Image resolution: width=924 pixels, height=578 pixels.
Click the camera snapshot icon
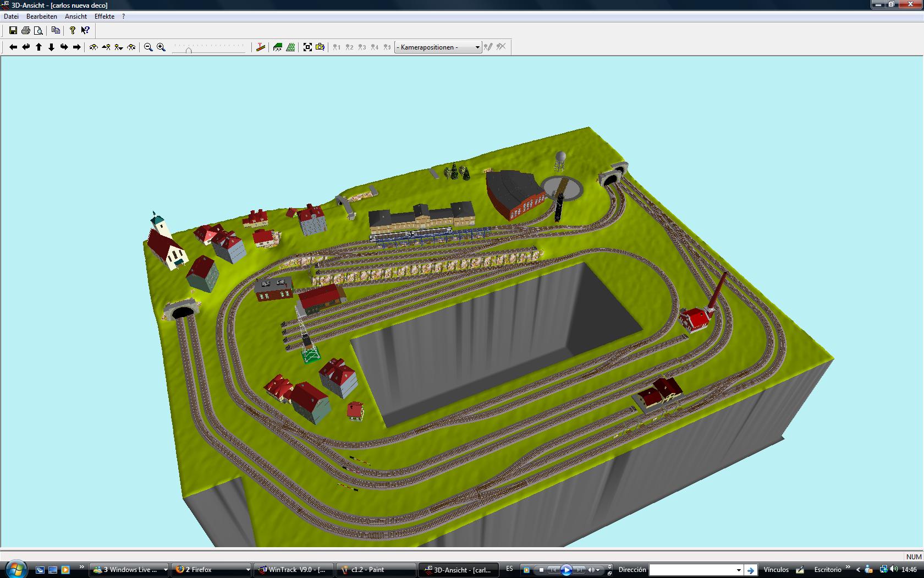click(x=320, y=47)
